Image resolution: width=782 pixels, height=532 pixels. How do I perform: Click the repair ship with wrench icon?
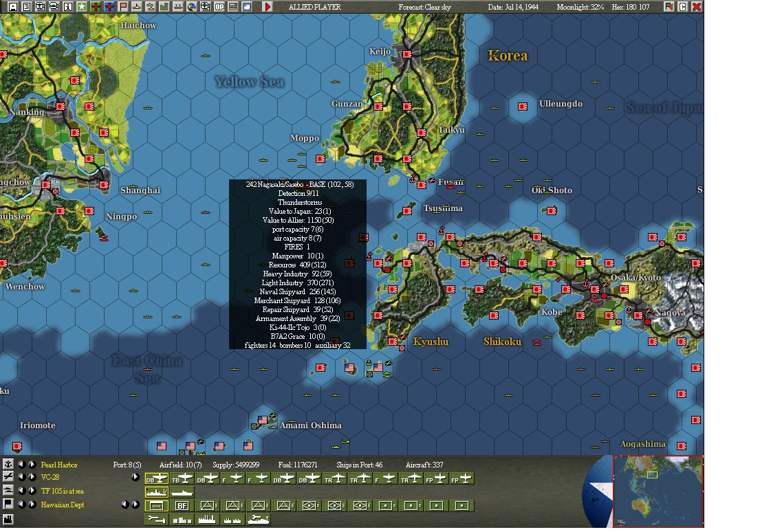[x=259, y=520]
